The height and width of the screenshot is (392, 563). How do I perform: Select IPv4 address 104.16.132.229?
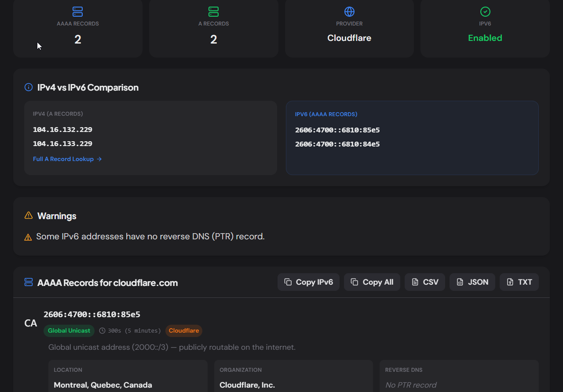(x=62, y=130)
